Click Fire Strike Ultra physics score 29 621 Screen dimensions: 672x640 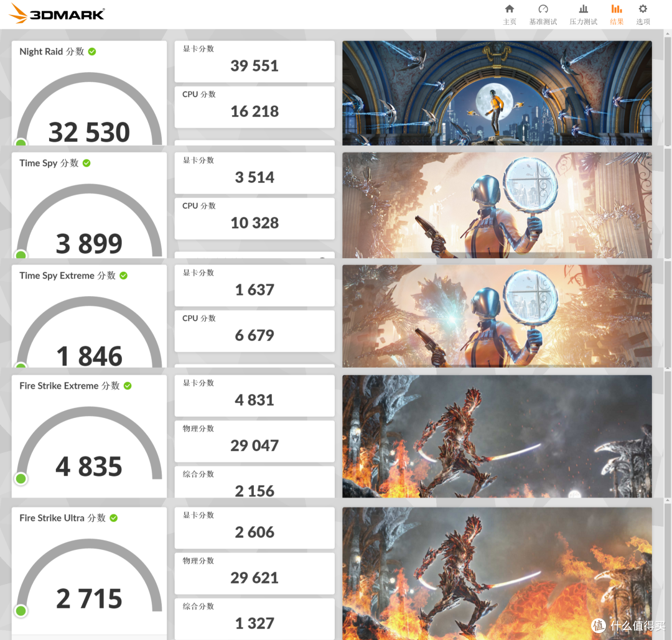pyautogui.click(x=254, y=578)
